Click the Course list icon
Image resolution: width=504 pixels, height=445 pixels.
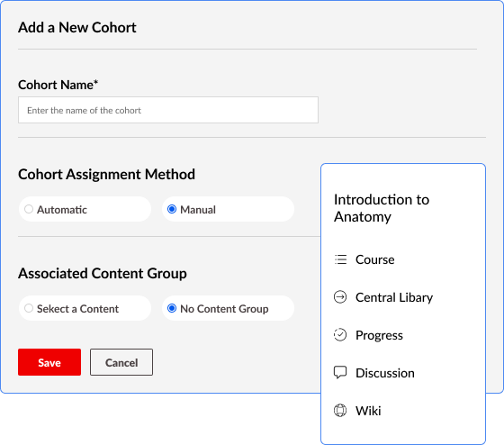click(x=340, y=259)
